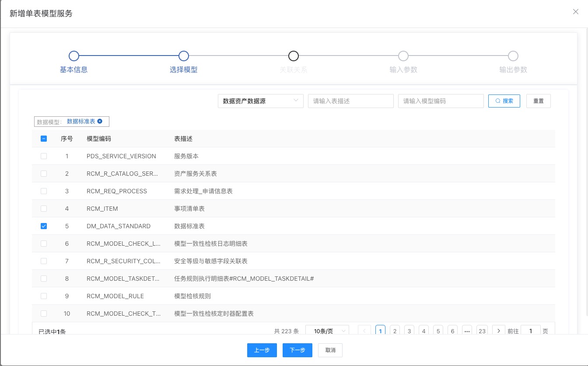Open the 数据资产数据源 dropdown
The image size is (588, 366).
pos(261,101)
